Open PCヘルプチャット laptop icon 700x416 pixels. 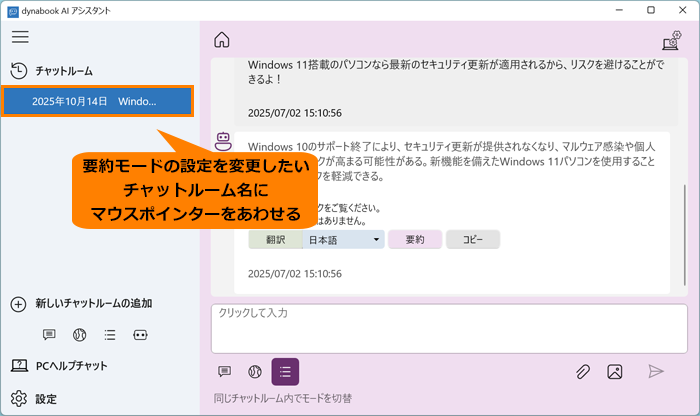(x=19, y=366)
